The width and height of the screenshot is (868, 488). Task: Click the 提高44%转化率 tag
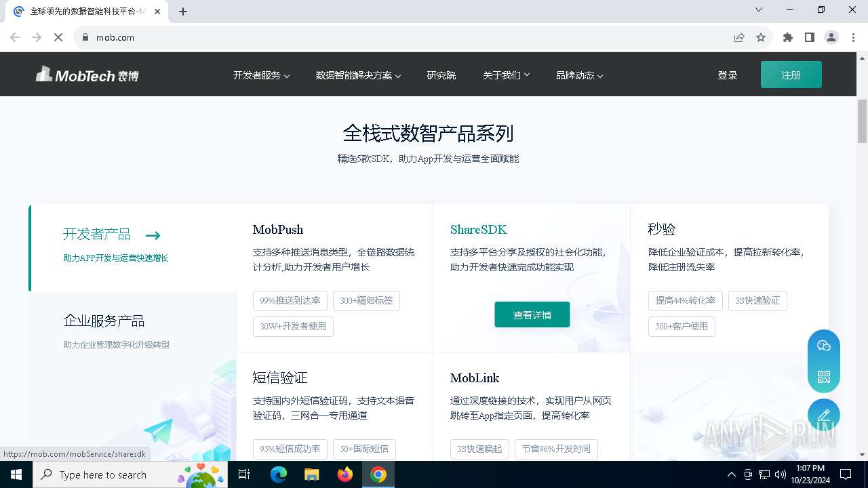(x=686, y=300)
